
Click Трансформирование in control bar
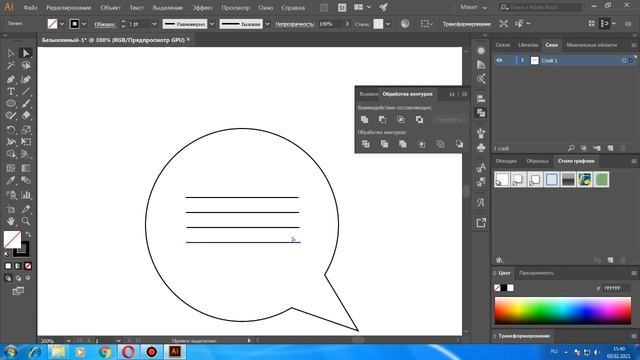coord(467,24)
